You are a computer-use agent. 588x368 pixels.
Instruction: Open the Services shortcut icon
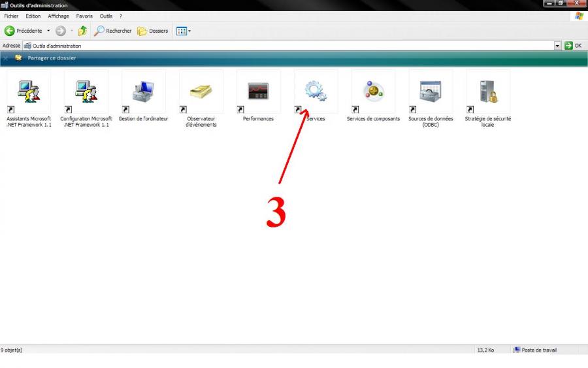316,92
